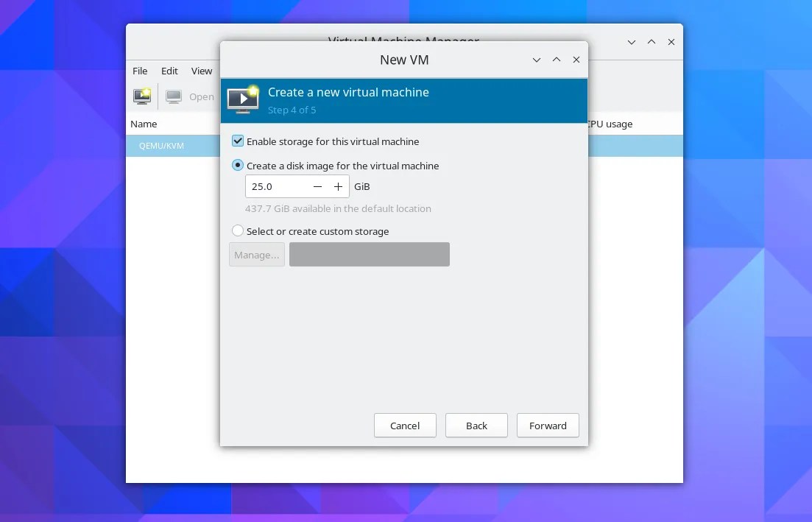Click Forward to continue to step 5

548,425
